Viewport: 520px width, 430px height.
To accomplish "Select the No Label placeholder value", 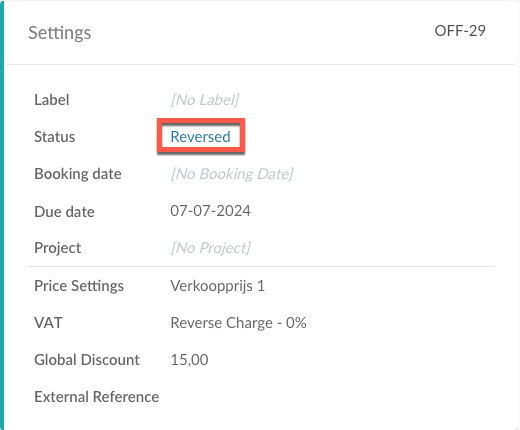I will (205, 100).
